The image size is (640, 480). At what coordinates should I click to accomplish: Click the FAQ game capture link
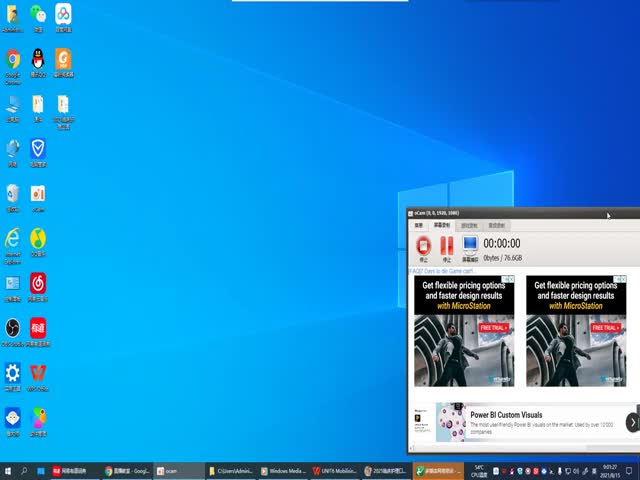[445, 270]
